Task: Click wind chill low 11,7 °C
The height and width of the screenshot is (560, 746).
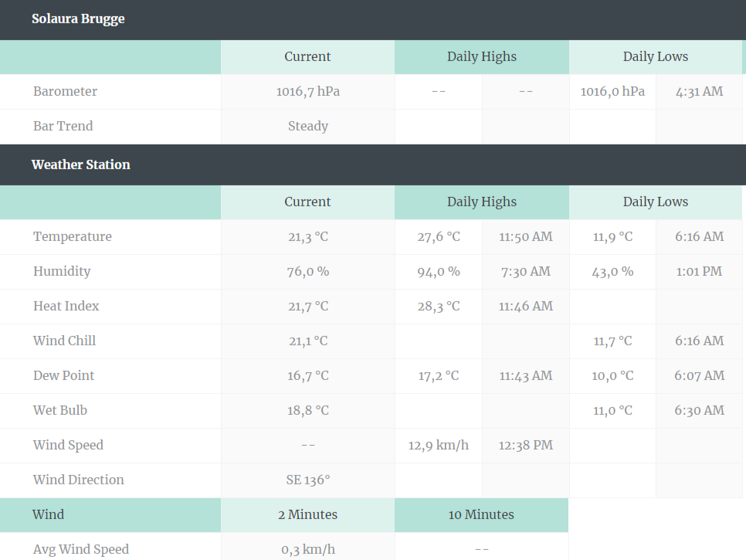Action: coord(612,341)
